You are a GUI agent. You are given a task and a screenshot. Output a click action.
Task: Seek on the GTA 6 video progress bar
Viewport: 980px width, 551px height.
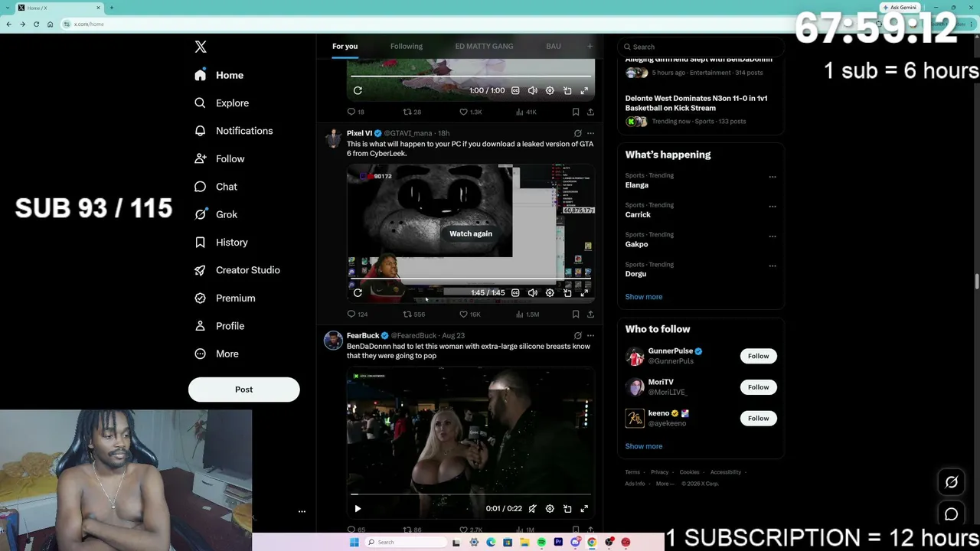471,279
